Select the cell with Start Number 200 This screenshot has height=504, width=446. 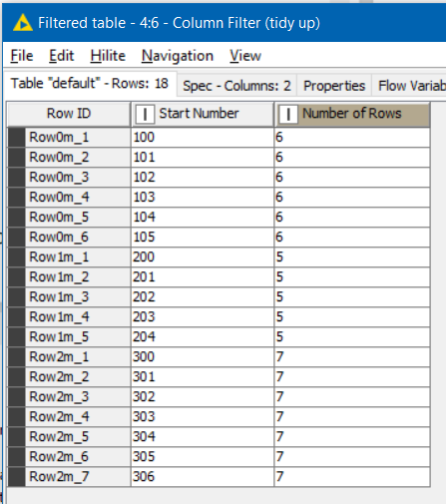pyautogui.click(x=203, y=257)
